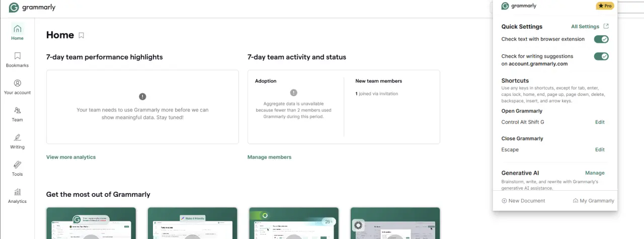The height and width of the screenshot is (239, 644).
Task: Create a New Document from the popup
Action: click(523, 201)
